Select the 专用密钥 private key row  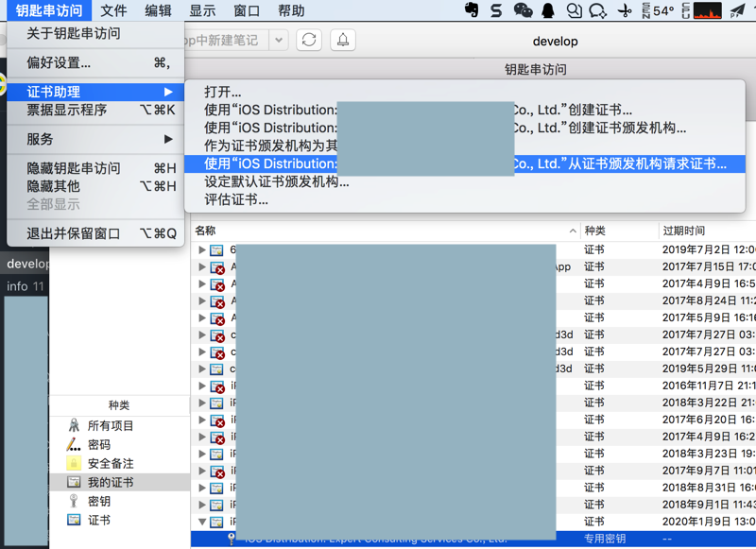coord(473,539)
